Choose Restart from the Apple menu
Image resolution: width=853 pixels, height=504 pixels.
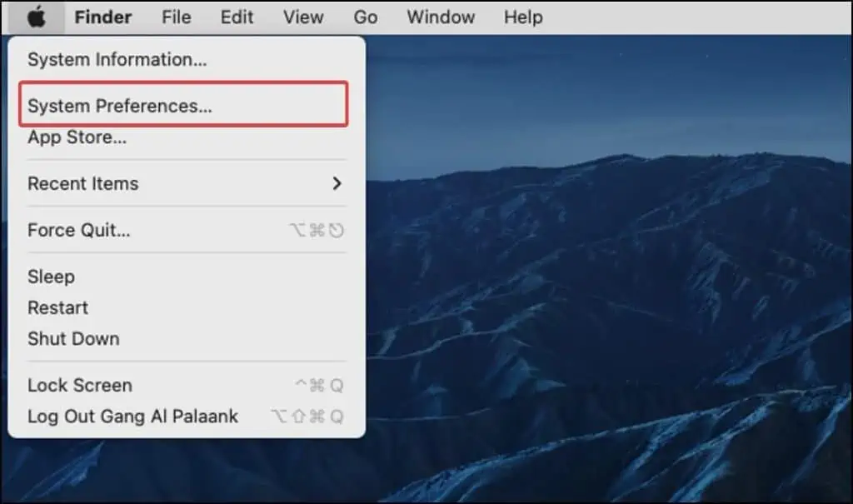click(x=57, y=307)
